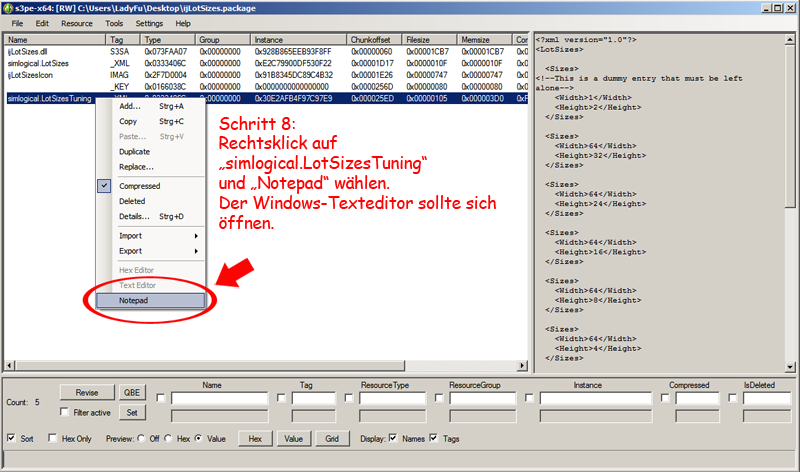Choose Notepad in the context menu
800x472 pixels.
(x=151, y=301)
